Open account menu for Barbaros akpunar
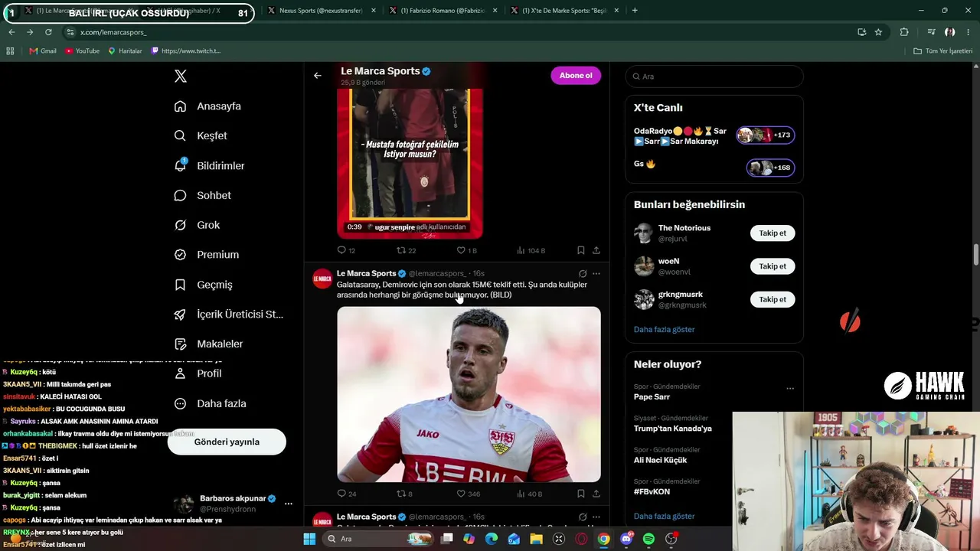The height and width of the screenshot is (551, 980). [289, 504]
